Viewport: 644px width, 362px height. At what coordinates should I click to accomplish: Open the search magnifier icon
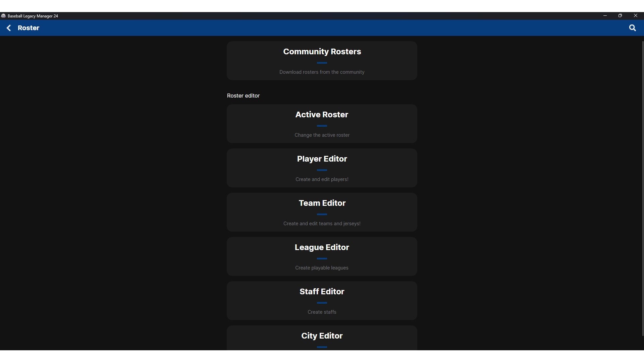pos(632,28)
